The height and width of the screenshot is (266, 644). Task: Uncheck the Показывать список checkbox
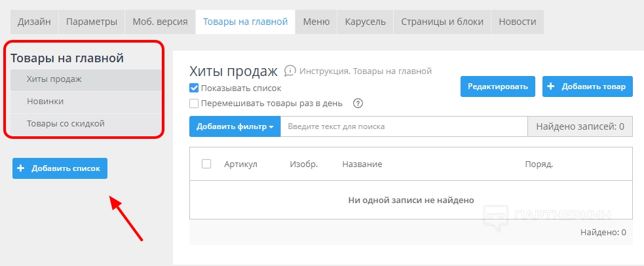[x=194, y=88]
